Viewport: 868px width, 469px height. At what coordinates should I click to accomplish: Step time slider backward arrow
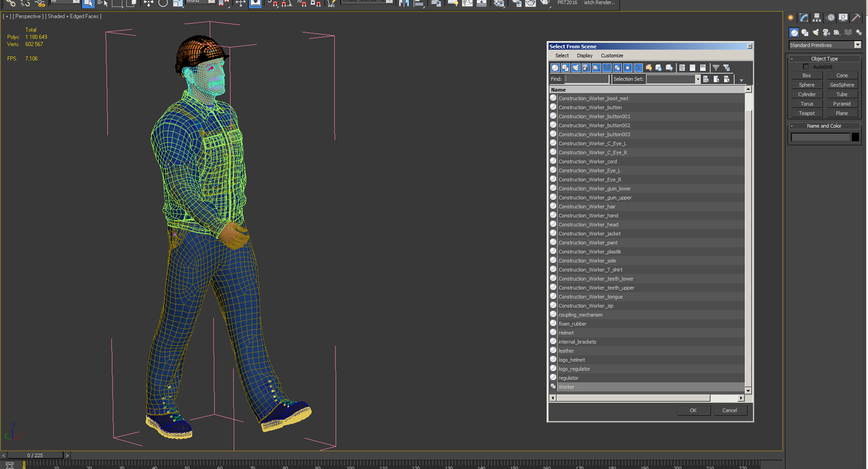click(4, 456)
